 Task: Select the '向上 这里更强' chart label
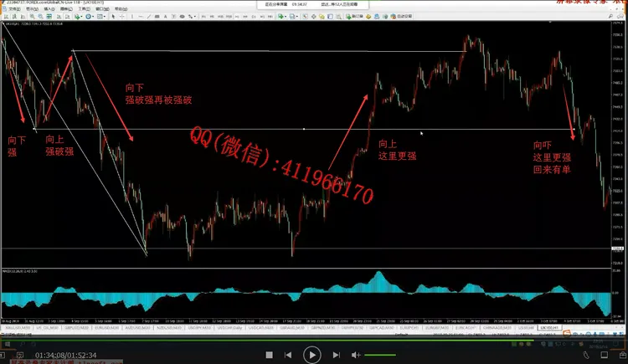[x=397, y=150]
